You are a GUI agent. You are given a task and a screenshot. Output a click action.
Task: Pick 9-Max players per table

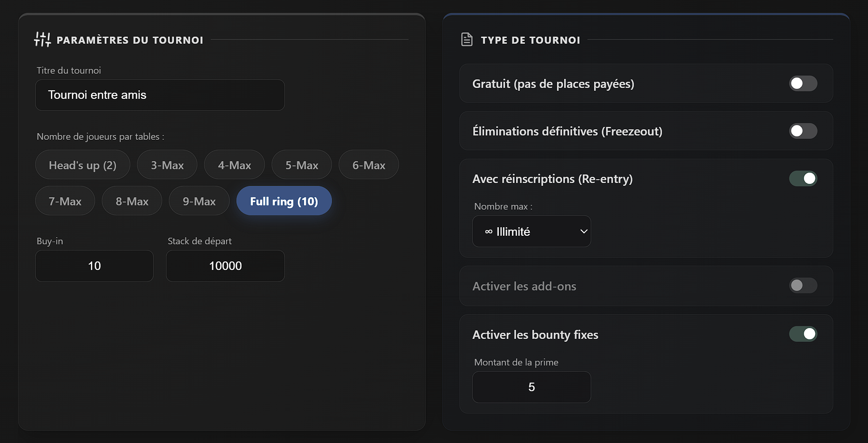click(x=199, y=201)
